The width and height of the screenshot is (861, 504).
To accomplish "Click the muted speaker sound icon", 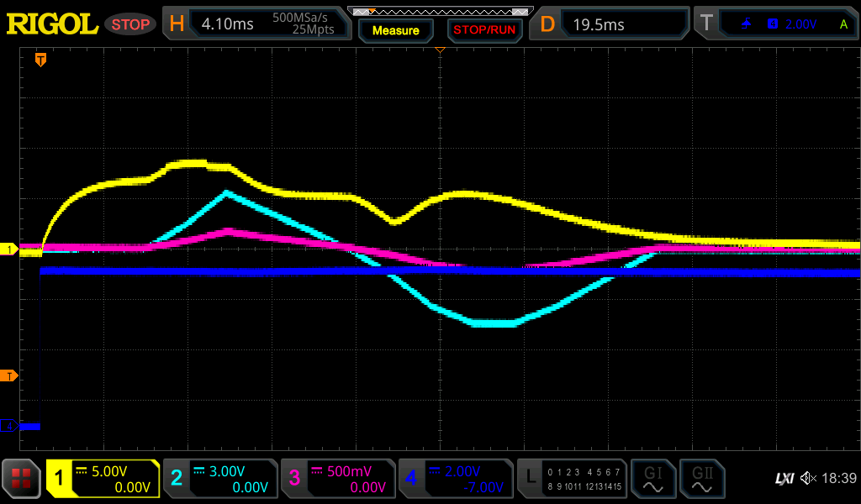I will tap(808, 479).
